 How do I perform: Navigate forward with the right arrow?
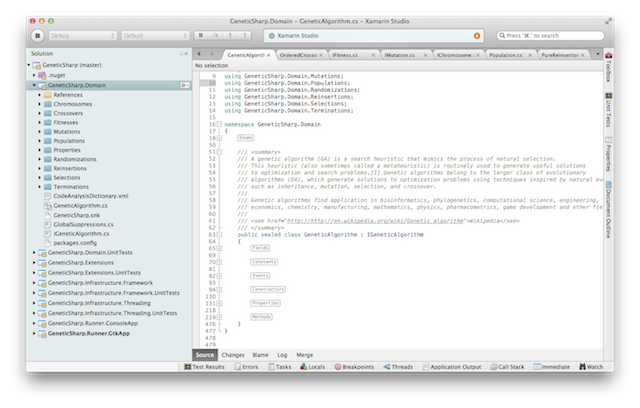click(x=211, y=54)
